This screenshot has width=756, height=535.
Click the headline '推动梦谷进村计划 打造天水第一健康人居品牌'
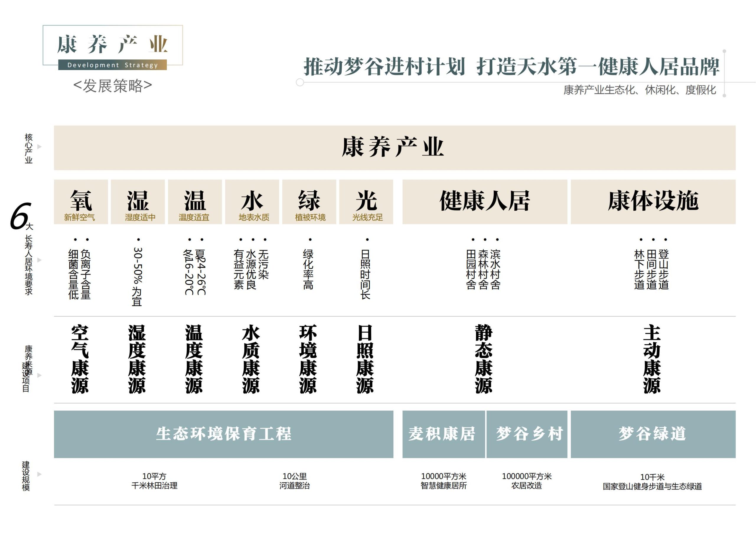pyautogui.click(x=511, y=67)
